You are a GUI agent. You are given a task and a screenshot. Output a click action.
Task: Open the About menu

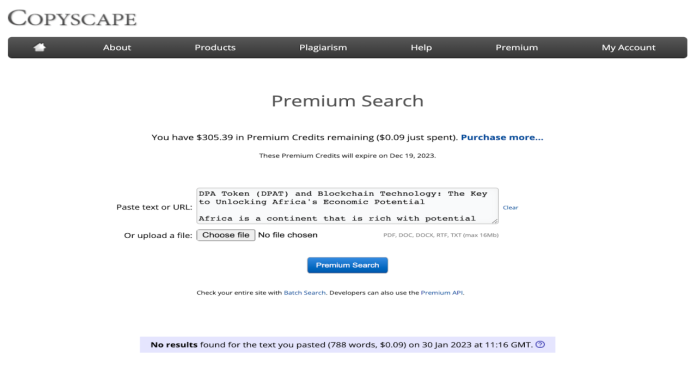117,48
